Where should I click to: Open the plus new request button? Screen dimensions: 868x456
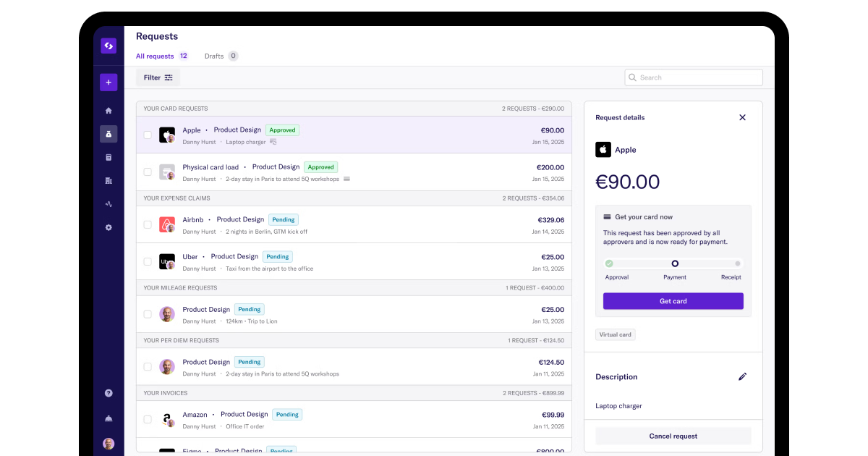(109, 83)
